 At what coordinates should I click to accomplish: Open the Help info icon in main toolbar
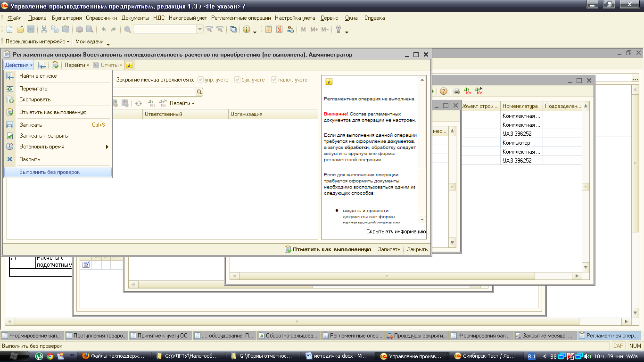[x=247, y=29]
